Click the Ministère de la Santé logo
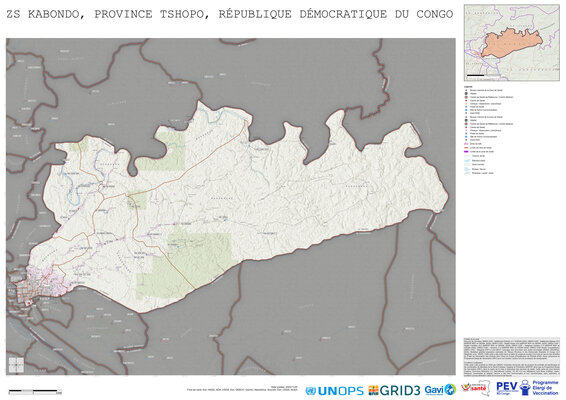This screenshot has height=400, width=566. (x=476, y=388)
